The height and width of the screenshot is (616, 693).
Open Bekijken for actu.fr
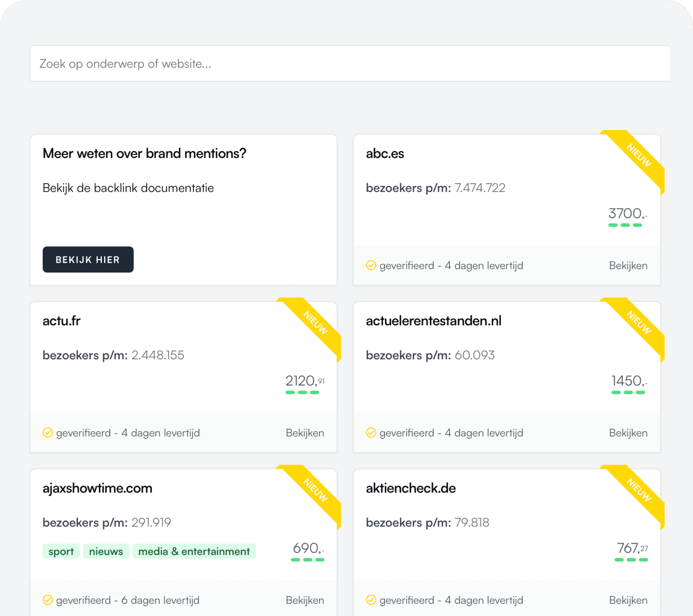[x=305, y=433]
